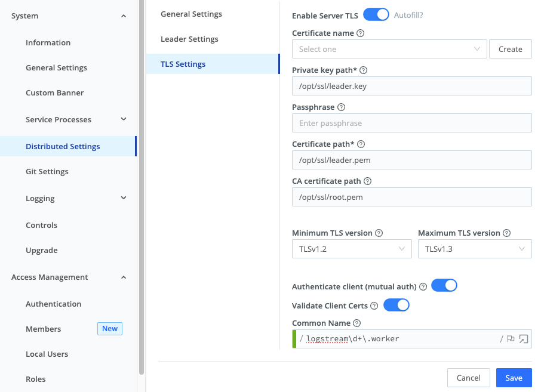Click the regex flag icon in Common Name field
The width and height of the screenshot is (541, 392).
point(511,338)
